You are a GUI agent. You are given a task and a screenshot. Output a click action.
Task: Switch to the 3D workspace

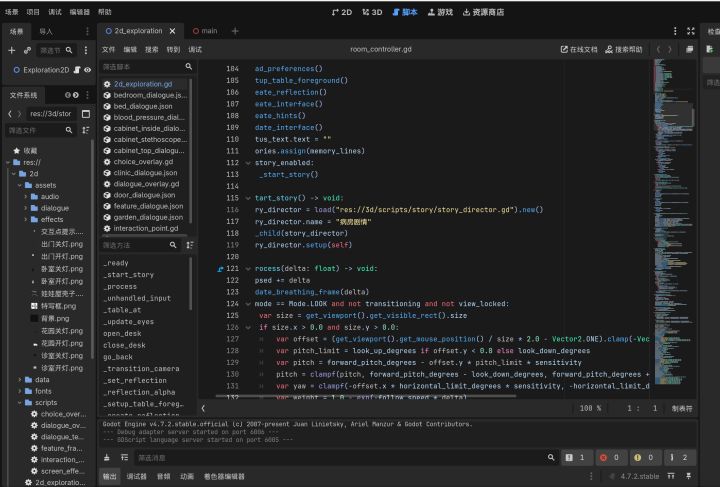372,12
